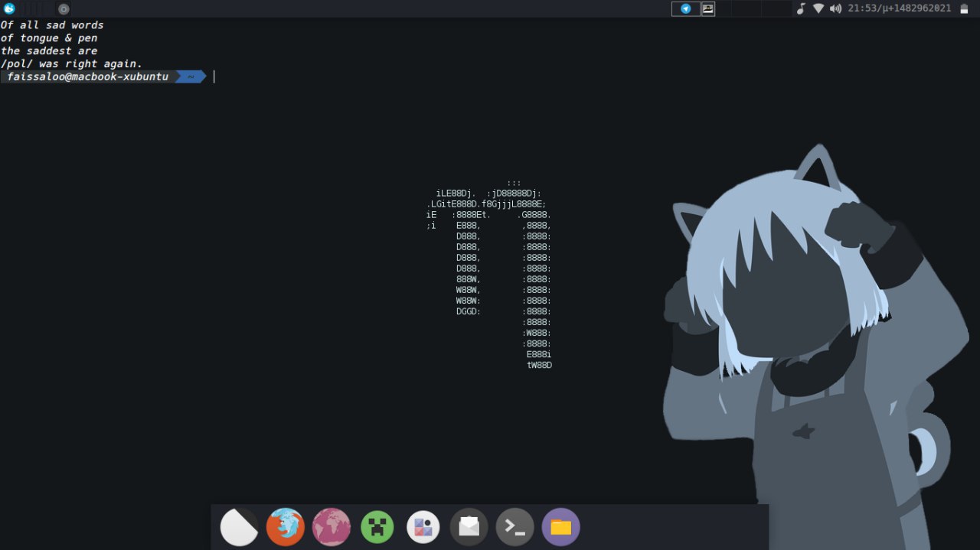Open the Telegram tray icon
This screenshot has width=980, height=550.
(x=686, y=8)
